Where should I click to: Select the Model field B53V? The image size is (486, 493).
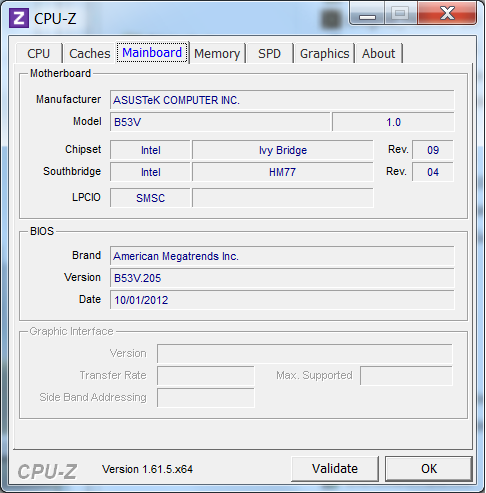220,122
